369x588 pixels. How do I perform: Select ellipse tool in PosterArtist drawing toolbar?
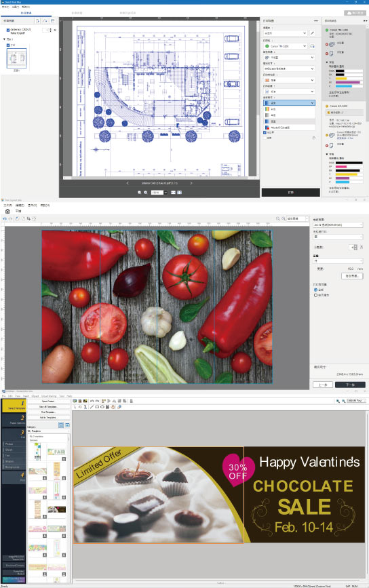click(x=102, y=406)
